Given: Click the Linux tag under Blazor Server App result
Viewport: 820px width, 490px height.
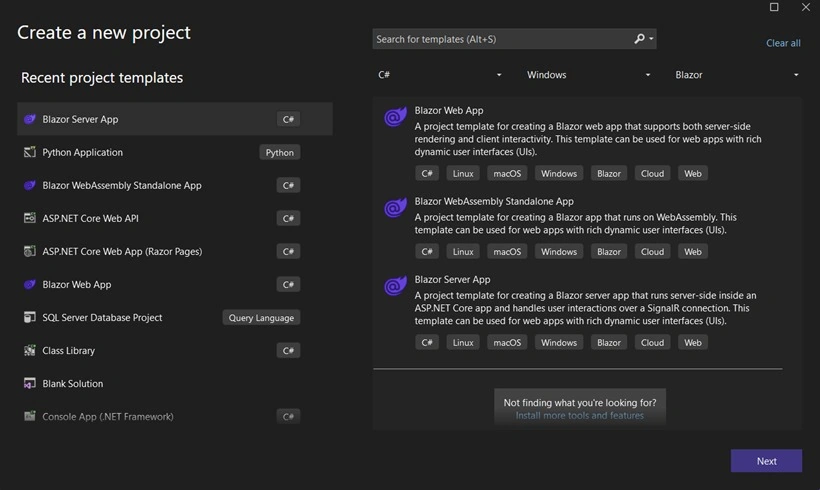Looking at the screenshot, I should tap(463, 343).
